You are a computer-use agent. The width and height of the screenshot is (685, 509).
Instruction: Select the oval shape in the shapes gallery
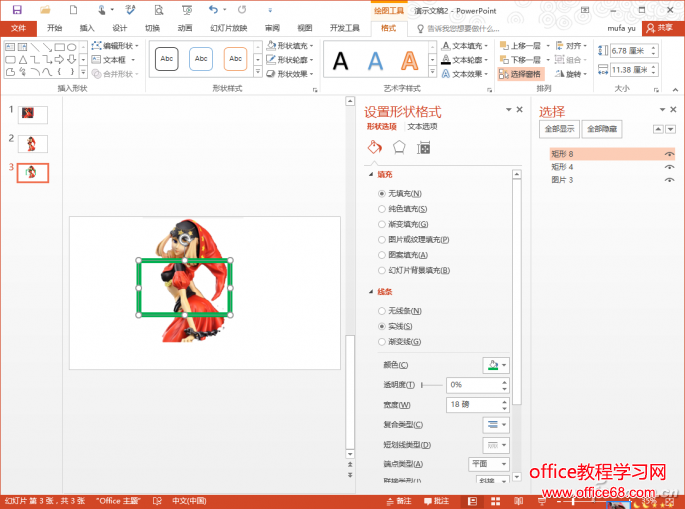coord(72,47)
